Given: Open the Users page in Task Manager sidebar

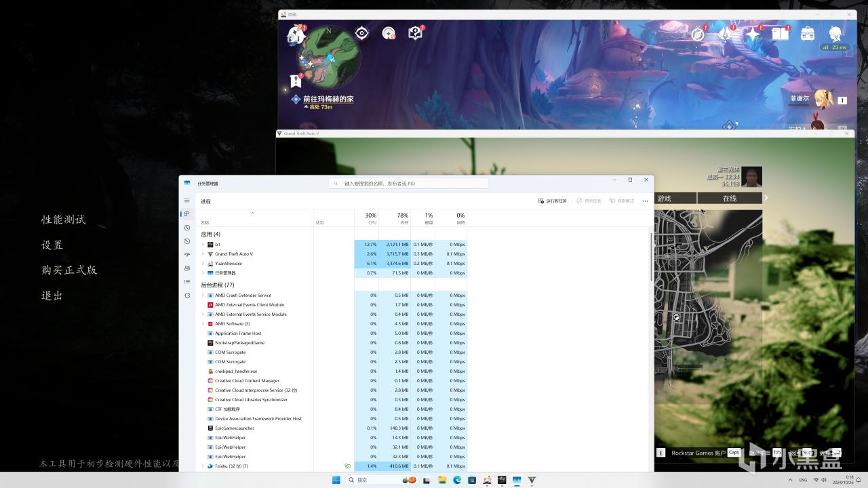Looking at the screenshot, I should 187,268.
